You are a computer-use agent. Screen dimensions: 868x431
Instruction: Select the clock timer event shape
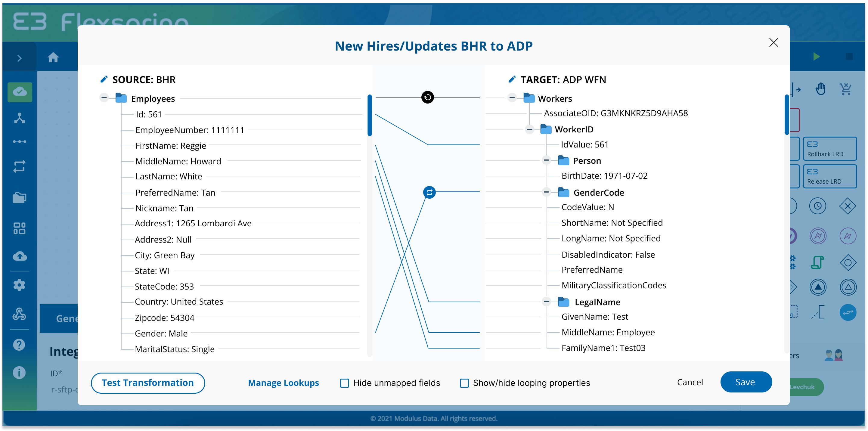click(818, 206)
